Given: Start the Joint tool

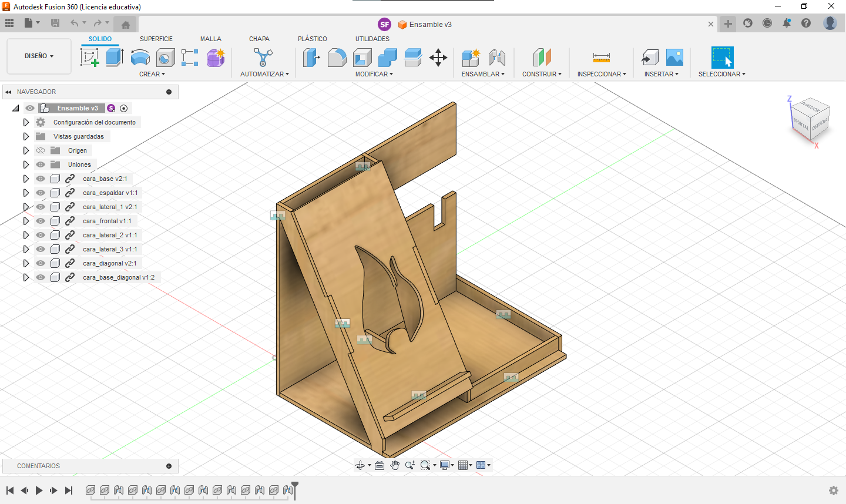Looking at the screenshot, I should point(497,58).
